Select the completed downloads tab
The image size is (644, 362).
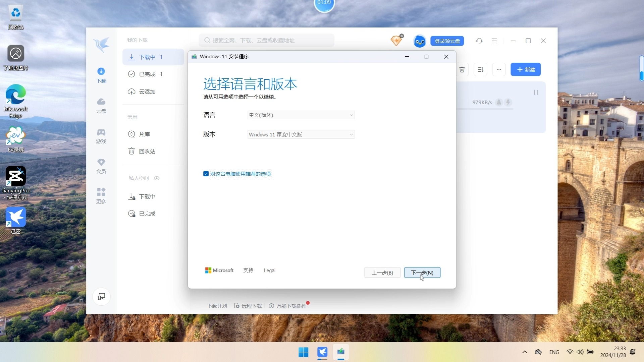pyautogui.click(x=148, y=74)
